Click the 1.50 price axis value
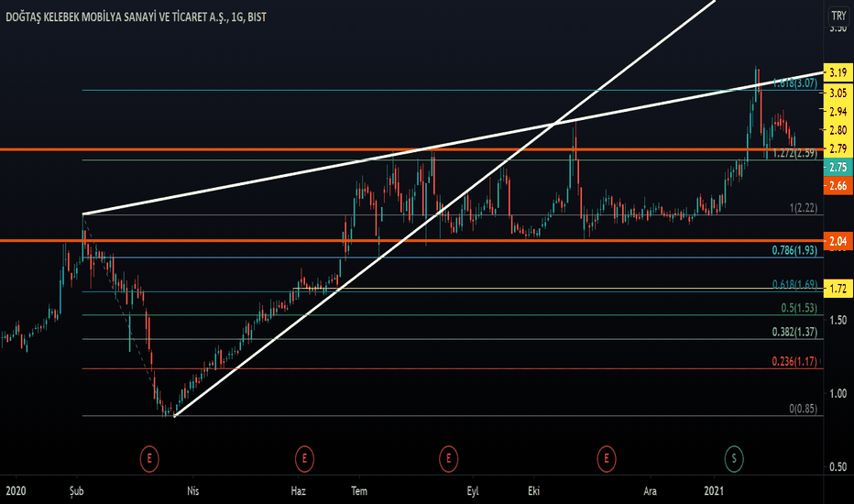This screenshot has width=854, height=504. point(838,320)
